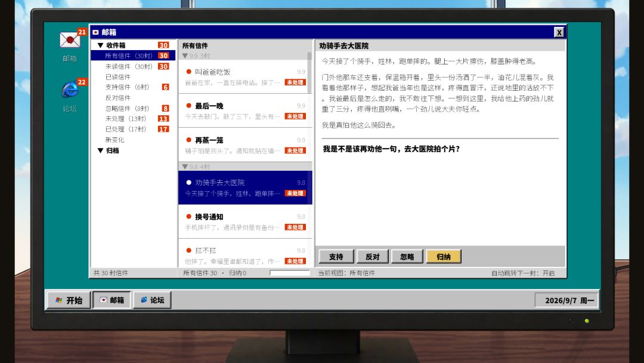644x363 pixels.
Task: Click the 13 badge beside 未处理 folder
Action: click(163, 119)
